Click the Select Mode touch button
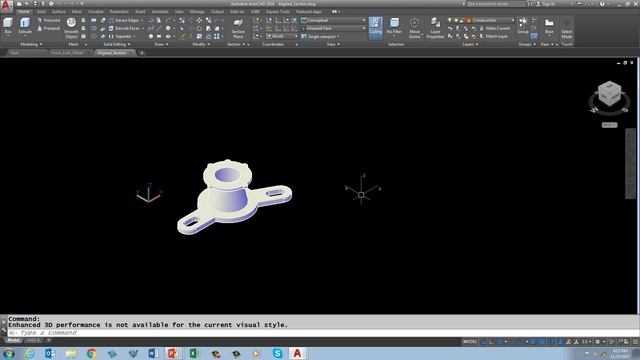 (567, 28)
